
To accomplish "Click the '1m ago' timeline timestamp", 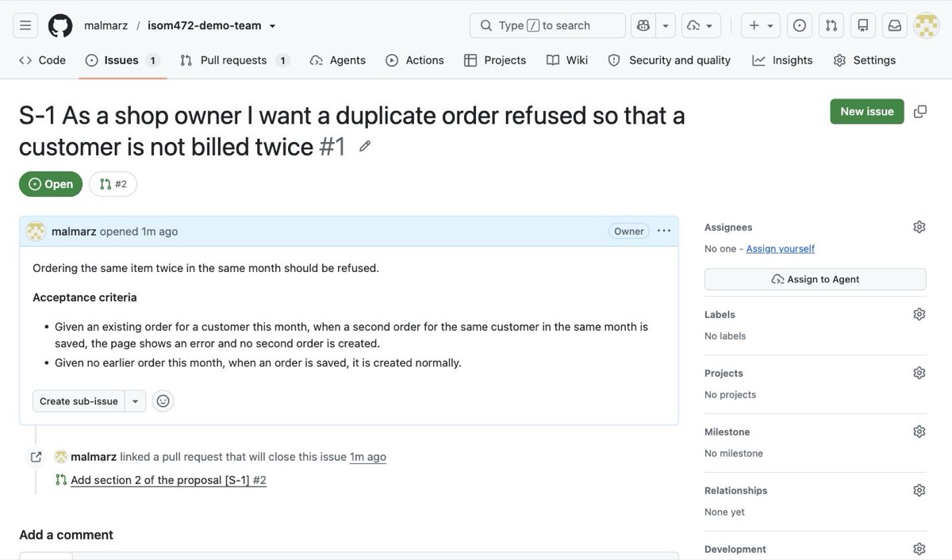I will pos(368,457).
